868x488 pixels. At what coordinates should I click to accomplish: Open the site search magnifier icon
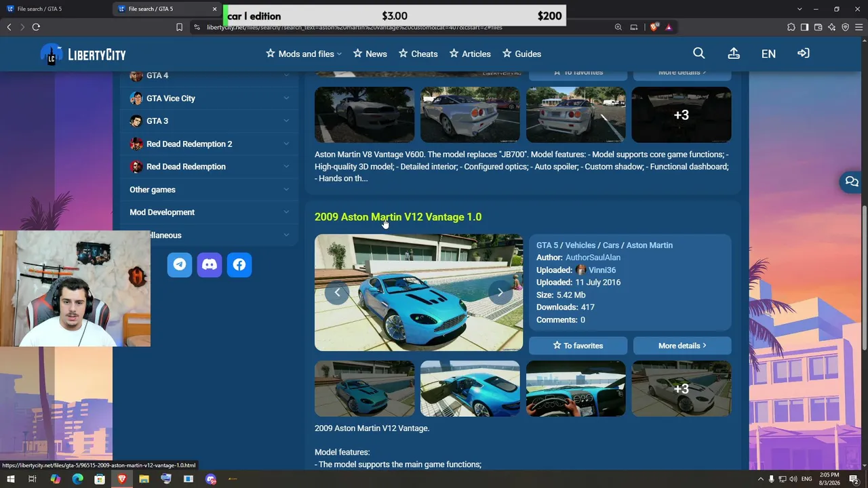(698, 54)
